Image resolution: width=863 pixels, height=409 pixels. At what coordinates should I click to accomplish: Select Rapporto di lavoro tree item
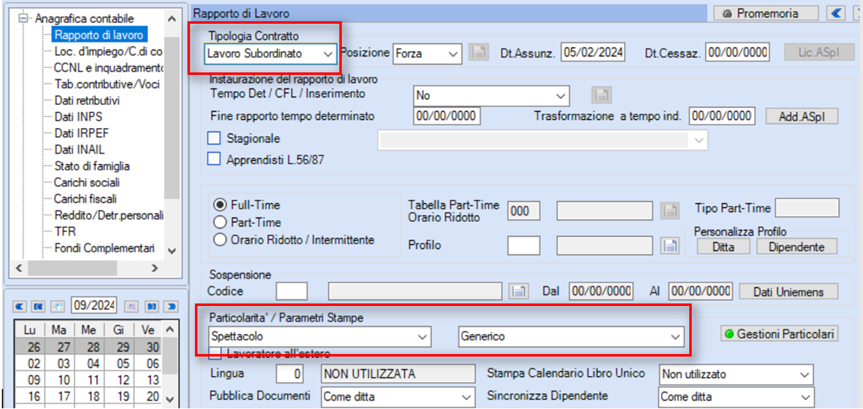point(99,36)
